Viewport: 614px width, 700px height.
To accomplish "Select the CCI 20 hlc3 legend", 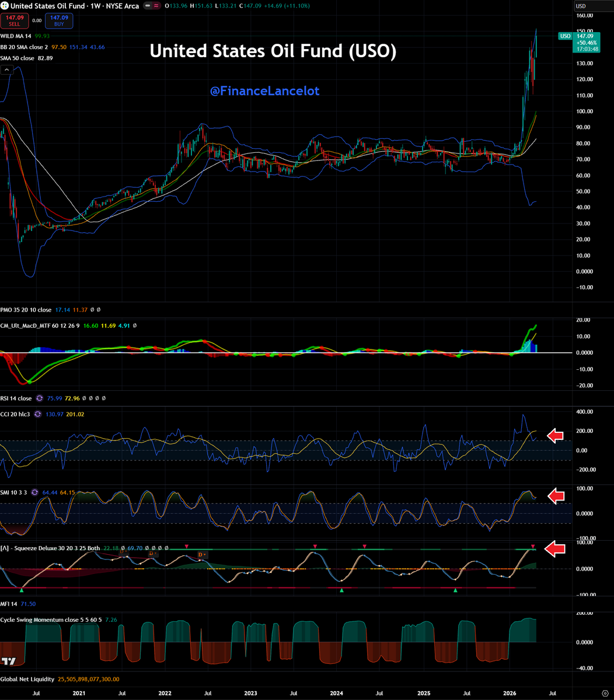I will tap(16, 414).
